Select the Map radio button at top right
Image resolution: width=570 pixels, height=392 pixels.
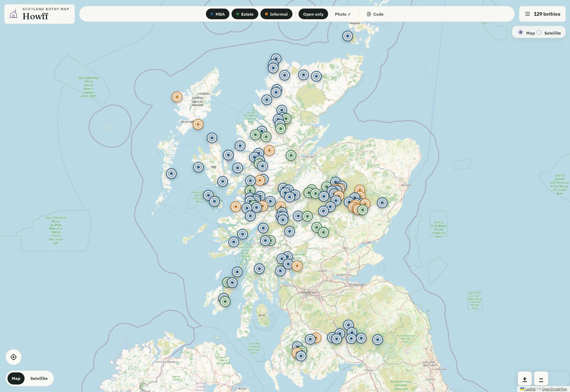tap(520, 32)
